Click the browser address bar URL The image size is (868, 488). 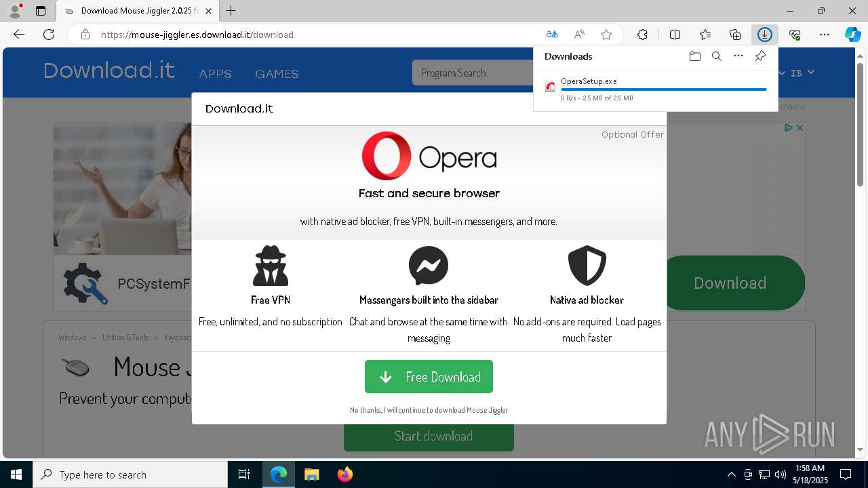click(x=197, y=35)
